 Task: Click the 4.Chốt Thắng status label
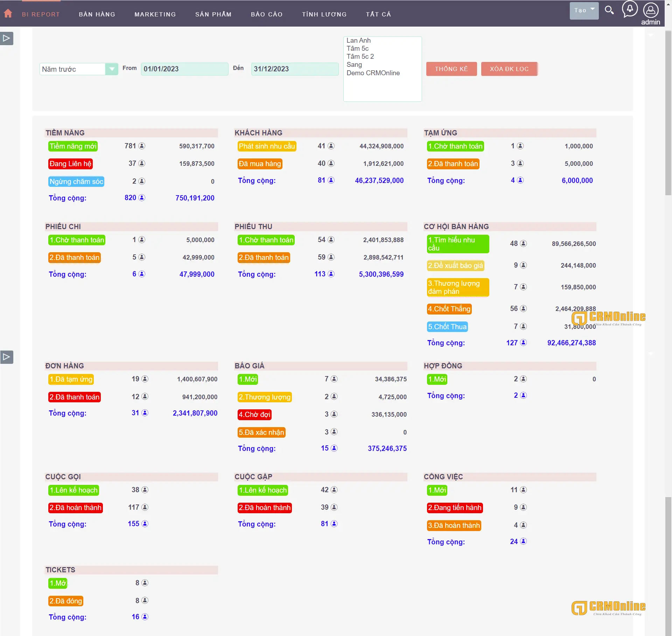click(449, 309)
